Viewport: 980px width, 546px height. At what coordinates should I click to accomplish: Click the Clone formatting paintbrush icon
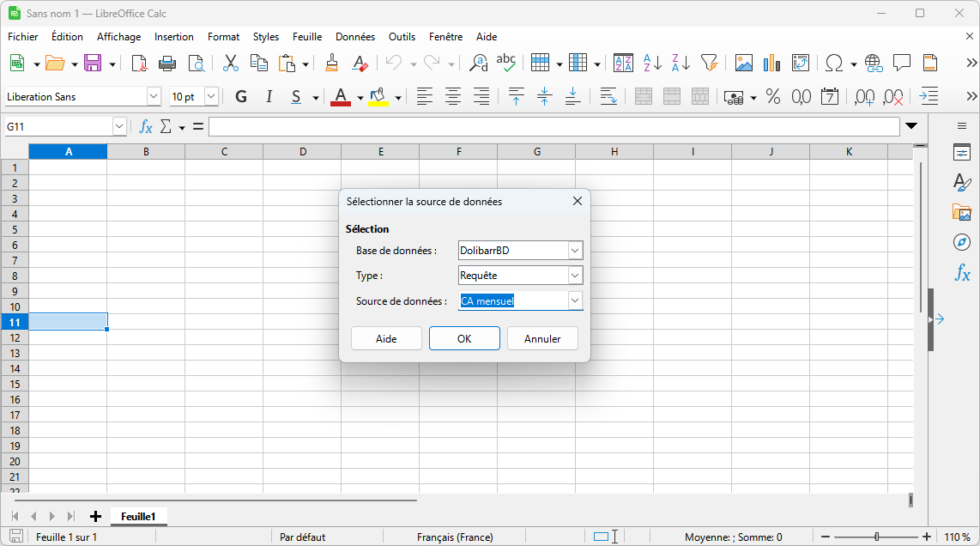pos(332,63)
